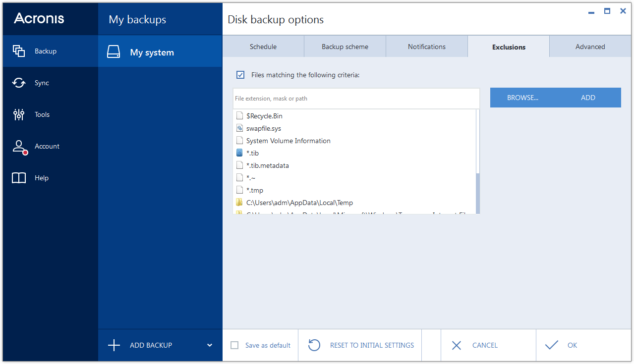This screenshot has width=634, height=364.
Task: Click the file extension mask input field
Action: 356,99
